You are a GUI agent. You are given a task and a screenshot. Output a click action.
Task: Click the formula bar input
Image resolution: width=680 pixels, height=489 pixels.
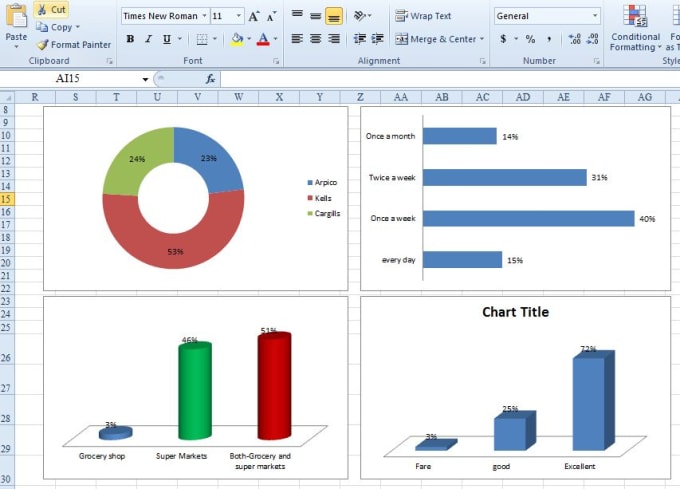point(450,79)
